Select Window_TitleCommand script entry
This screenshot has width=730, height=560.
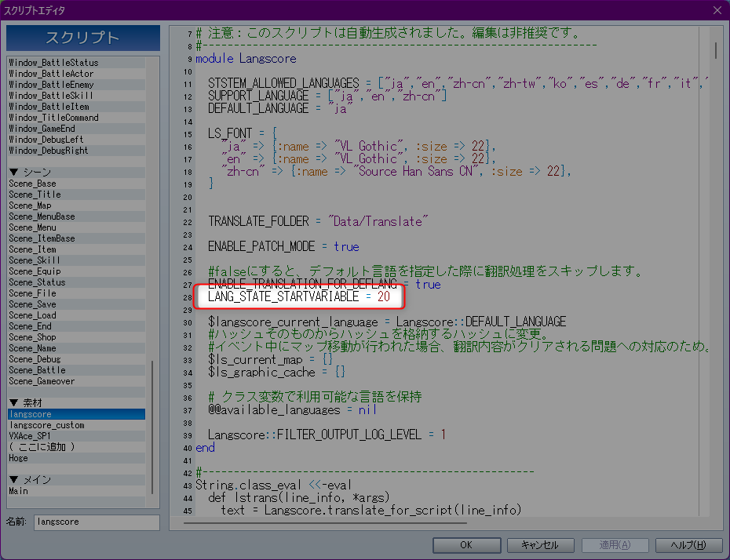point(77,118)
